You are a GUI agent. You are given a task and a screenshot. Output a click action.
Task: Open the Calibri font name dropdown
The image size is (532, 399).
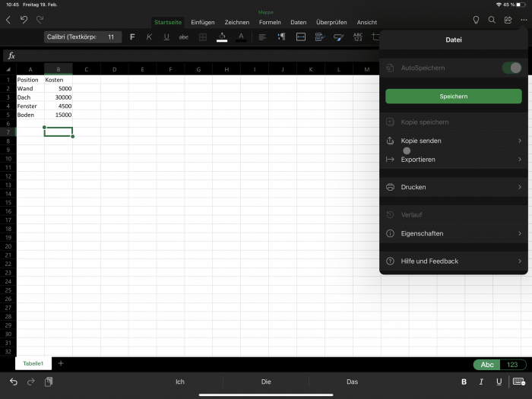tap(71, 36)
